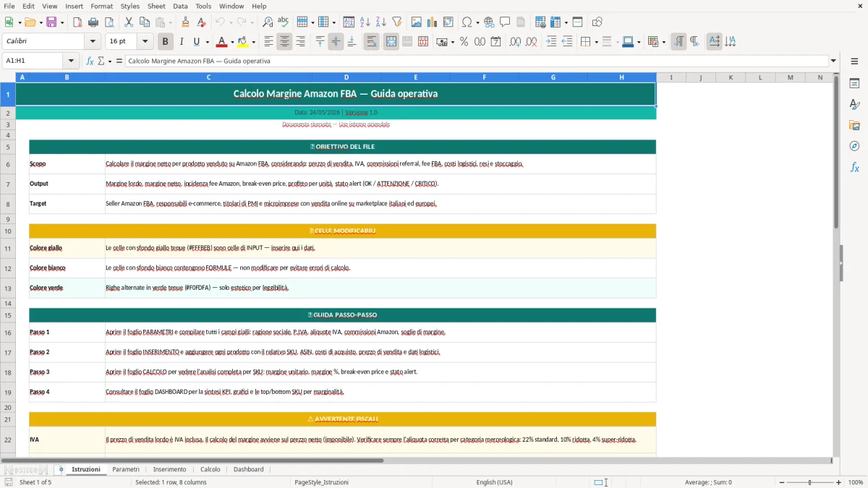Expand the Name Box dropdown
The image size is (868, 488).
pos(71,61)
